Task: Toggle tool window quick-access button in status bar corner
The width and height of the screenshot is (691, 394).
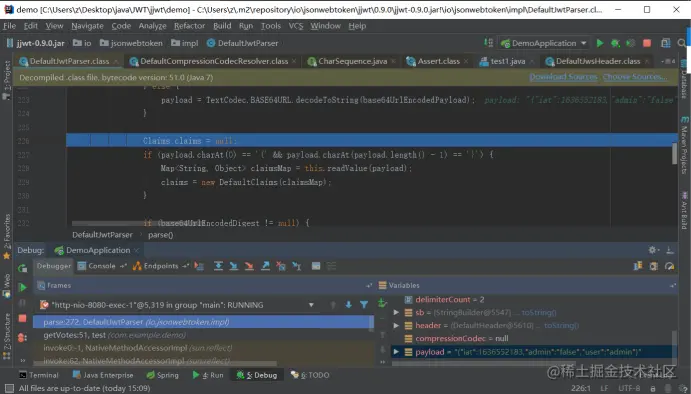Action: [9, 388]
